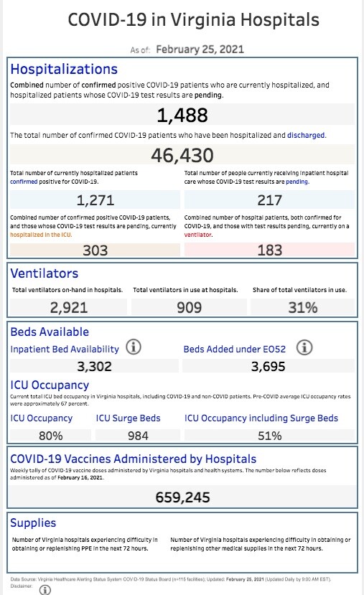The height and width of the screenshot is (595, 364).
Task: Click the 31% share of ventilators value
Action: point(302,307)
